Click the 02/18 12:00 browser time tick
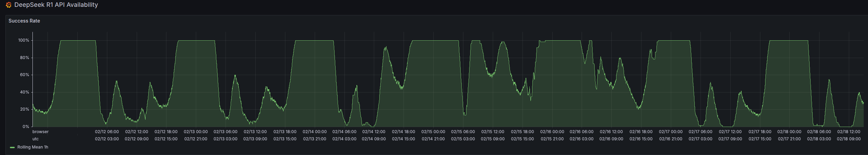This screenshot has height=155, width=868. tap(849, 132)
